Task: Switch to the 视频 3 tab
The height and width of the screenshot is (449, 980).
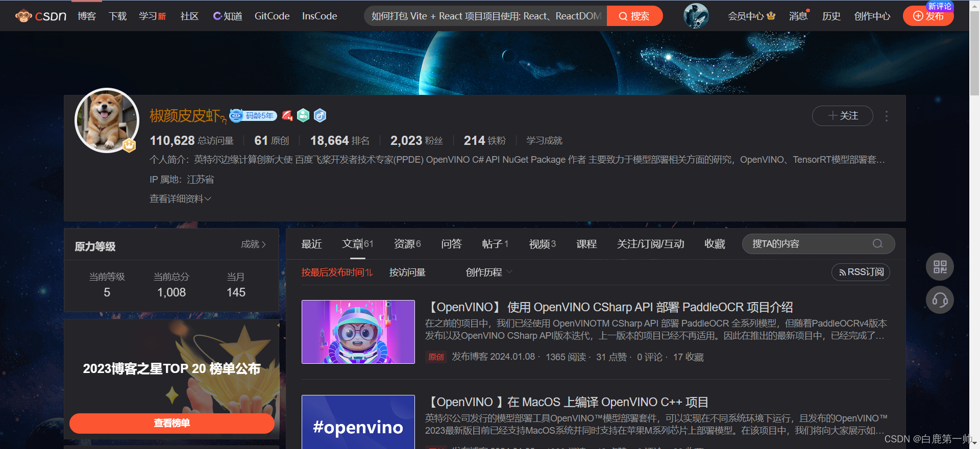Action: 543,244
